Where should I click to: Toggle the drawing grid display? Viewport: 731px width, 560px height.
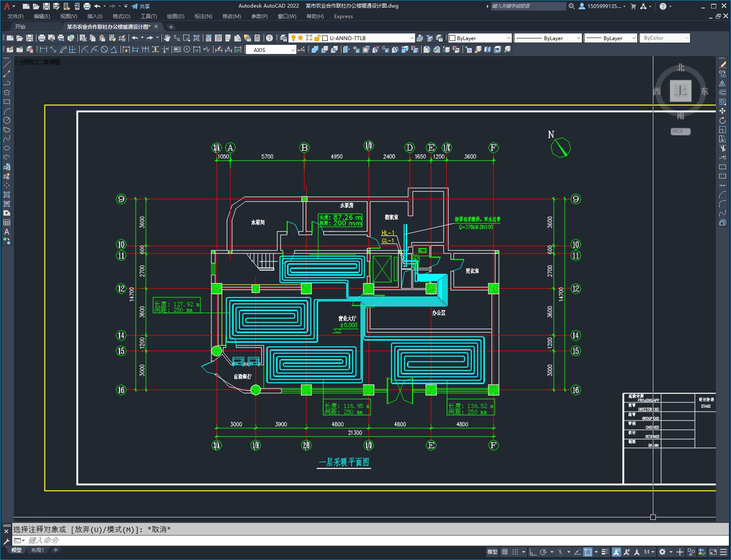click(505, 552)
